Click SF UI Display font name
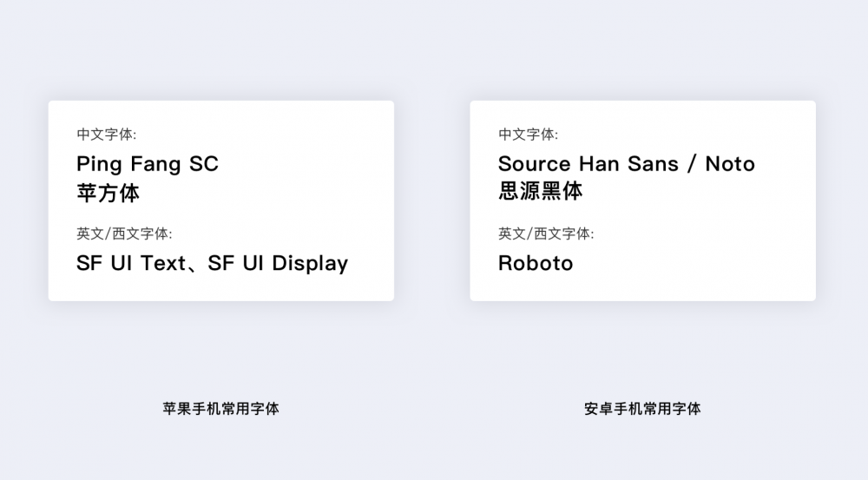 click(278, 263)
